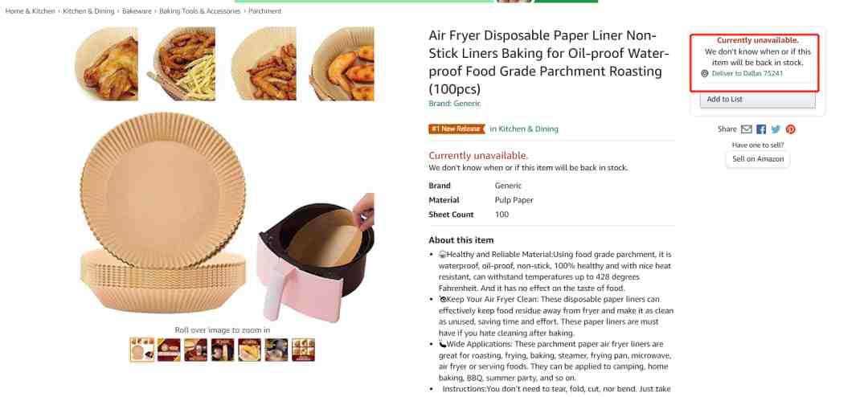Click the #1 New Release badge
This screenshot has height=397, width=868.
457,129
